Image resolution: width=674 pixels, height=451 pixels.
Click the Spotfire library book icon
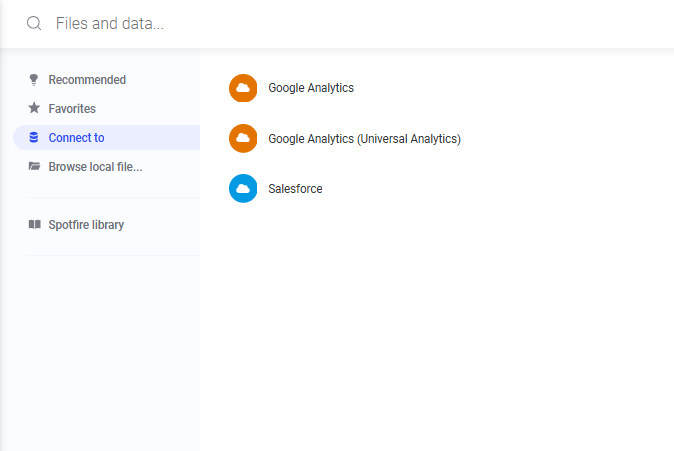coord(34,224)
